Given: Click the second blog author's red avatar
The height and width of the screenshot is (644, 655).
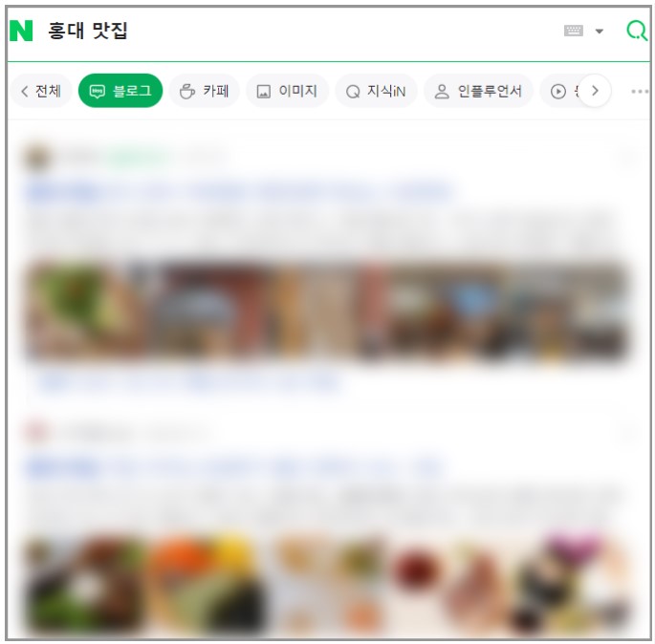Looking at the screenshot, I should 36,433.
